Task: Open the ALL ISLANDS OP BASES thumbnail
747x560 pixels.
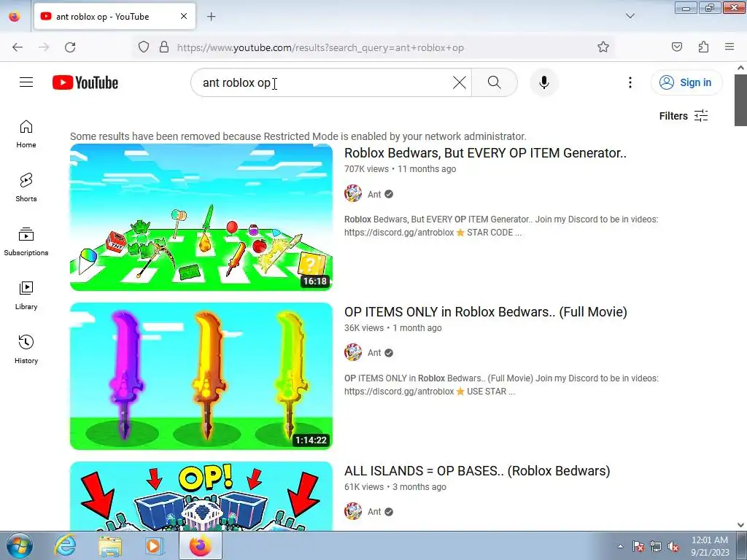Action: (x=201, y=496)
